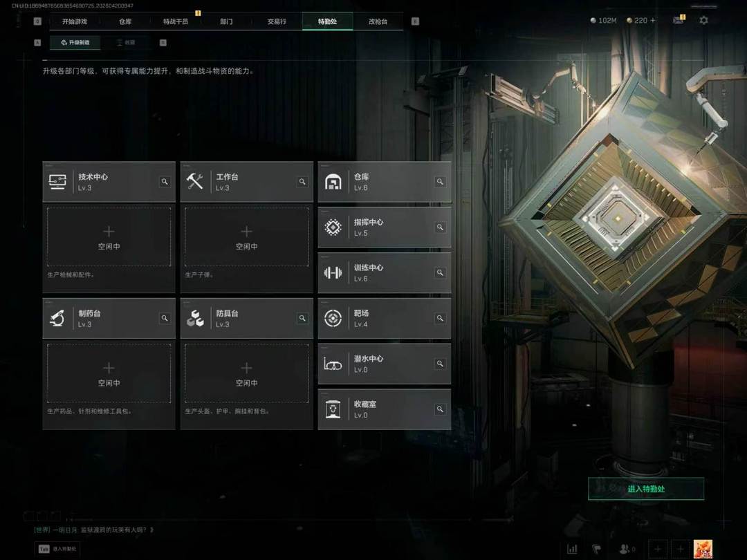This screenshot has width=747, height=560.
Task: Click the player avatar thumbnail
Action: point(703,549)
